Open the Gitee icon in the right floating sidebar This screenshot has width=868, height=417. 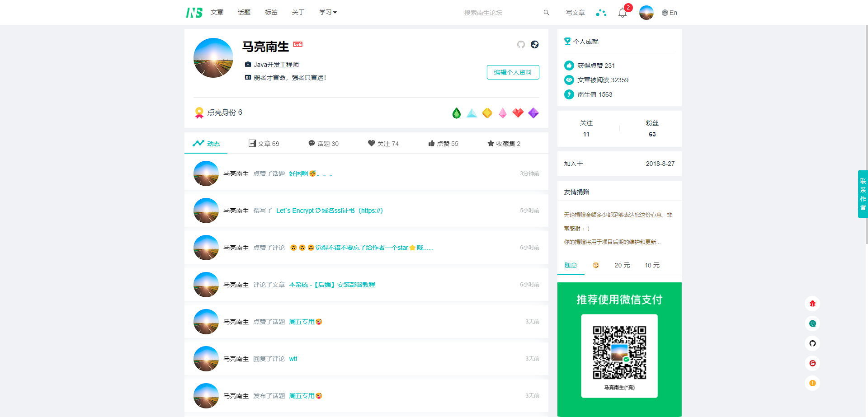[812, 363]
